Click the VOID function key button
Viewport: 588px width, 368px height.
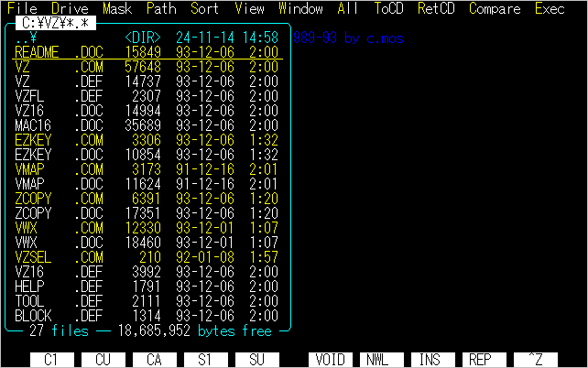331,360
